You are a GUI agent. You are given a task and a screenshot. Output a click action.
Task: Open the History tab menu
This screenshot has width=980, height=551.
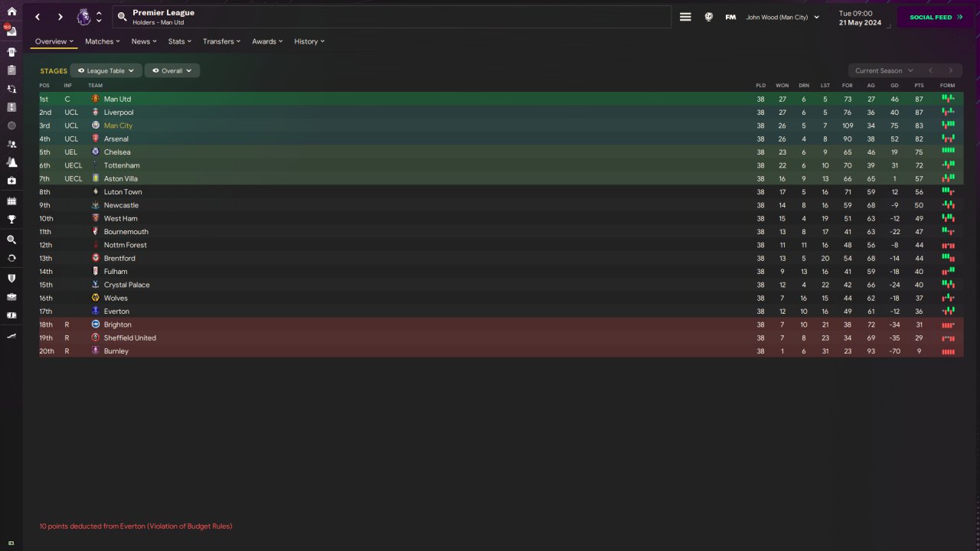coord(309,41)
